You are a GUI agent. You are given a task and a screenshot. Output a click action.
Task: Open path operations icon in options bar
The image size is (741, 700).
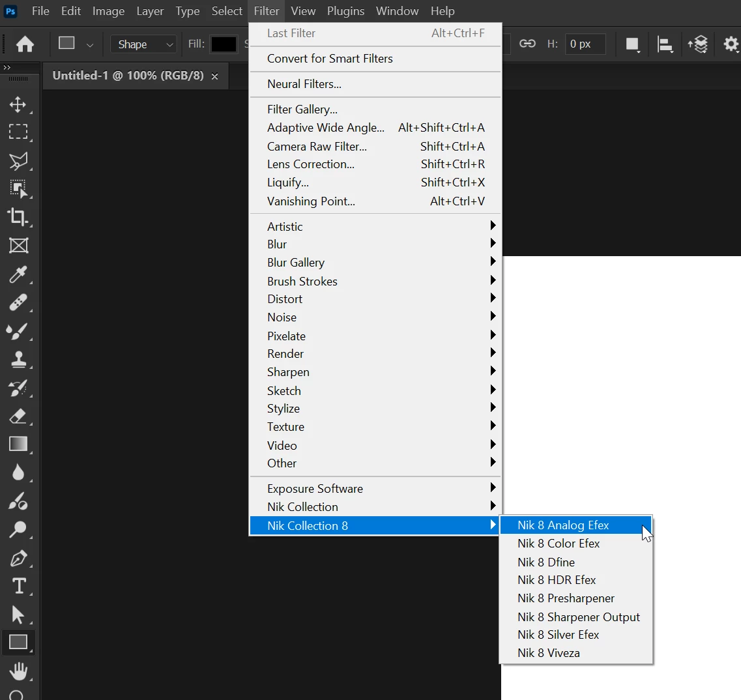(632, 44)
